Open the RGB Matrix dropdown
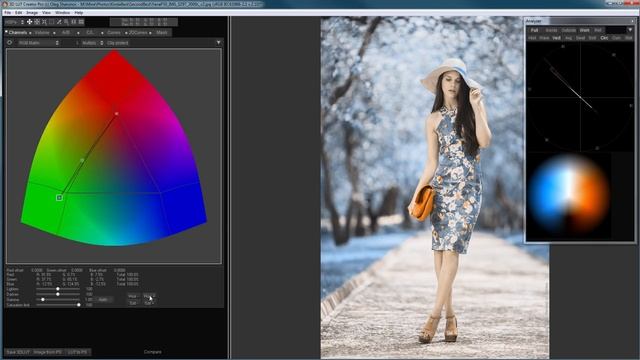This screenshot has width=640, height=360. 38,43
